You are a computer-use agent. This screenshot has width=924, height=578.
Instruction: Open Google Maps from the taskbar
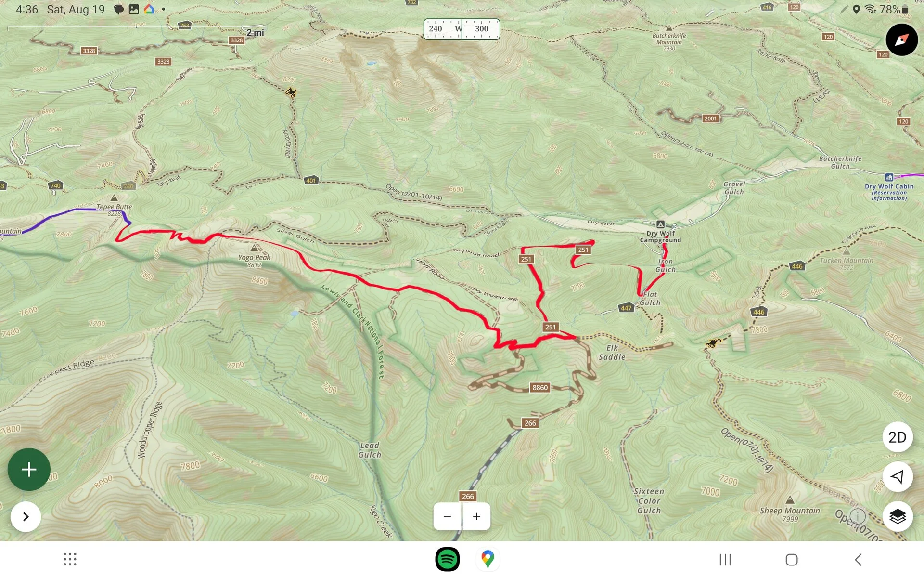[x=488, y=559]
